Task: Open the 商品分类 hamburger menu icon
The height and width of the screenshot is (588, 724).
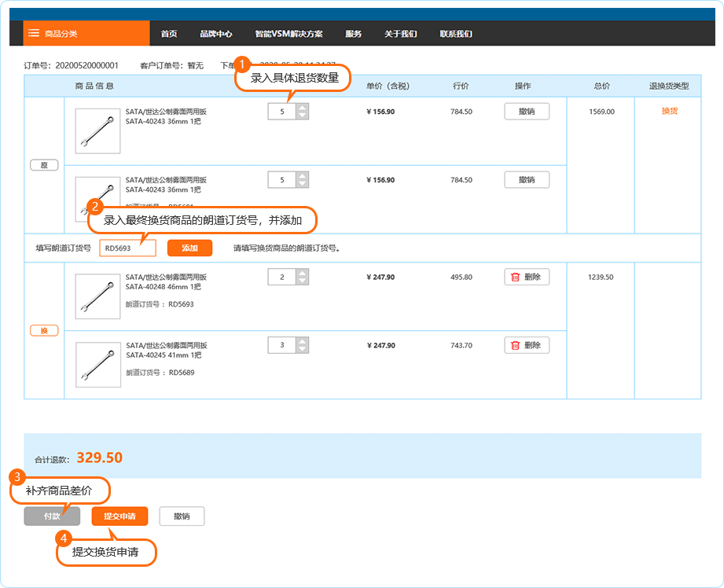Action: pyautogui.click(x=34, y=33)
